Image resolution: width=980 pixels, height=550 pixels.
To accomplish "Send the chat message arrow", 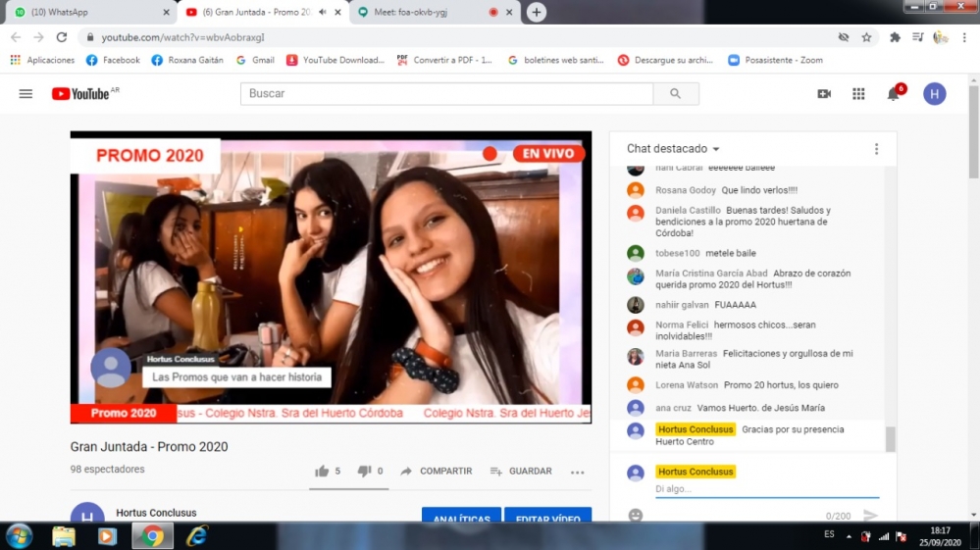I will 870,515.
